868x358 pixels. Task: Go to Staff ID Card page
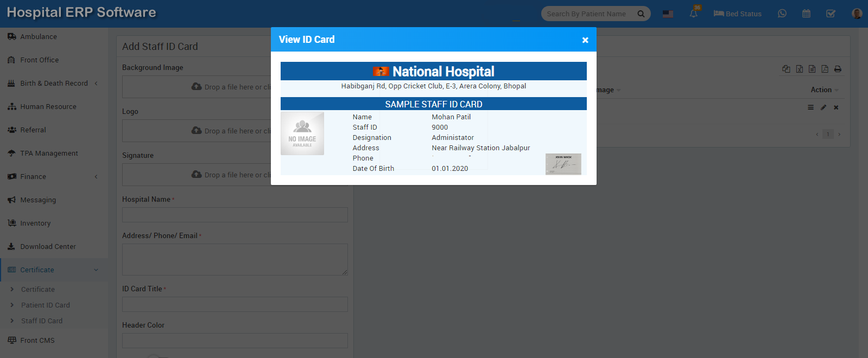[x=42, y=321]
